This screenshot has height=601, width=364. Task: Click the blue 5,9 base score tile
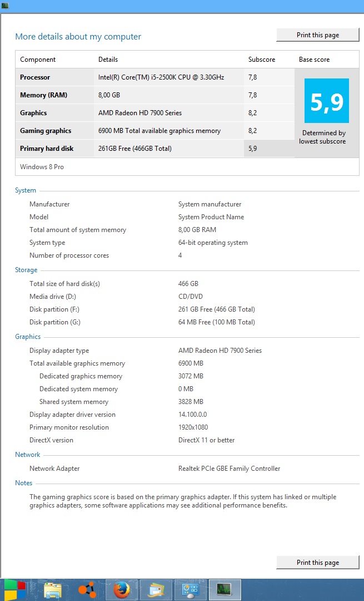coord(327,101)
